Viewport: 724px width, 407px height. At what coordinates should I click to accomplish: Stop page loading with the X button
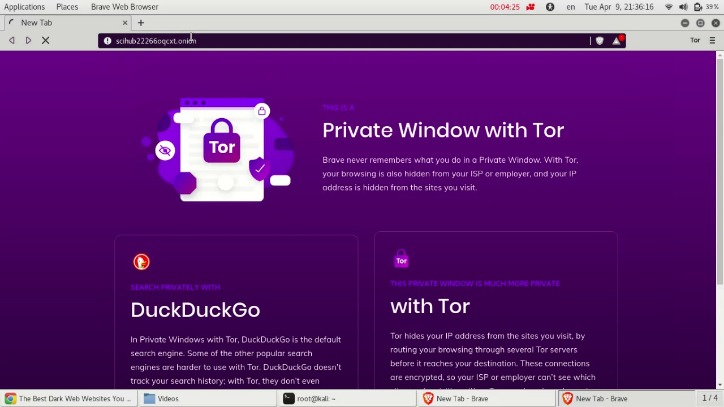coord(45,40)
